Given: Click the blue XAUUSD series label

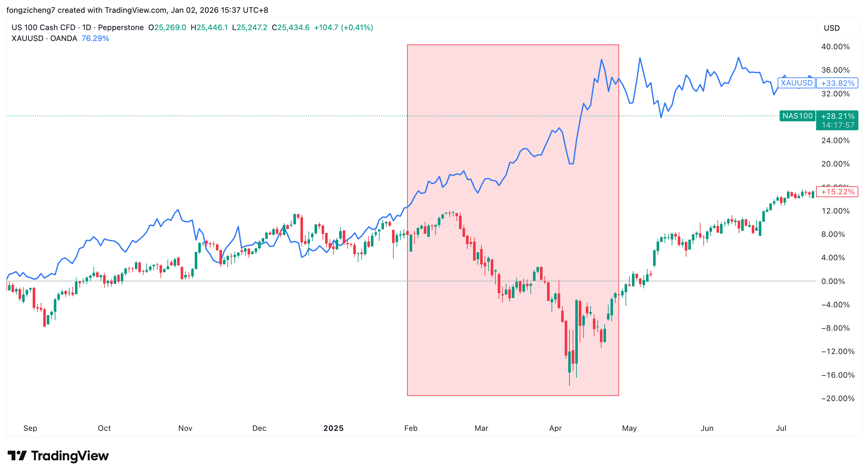Looking at the screenshot, I should click(796, 83).
